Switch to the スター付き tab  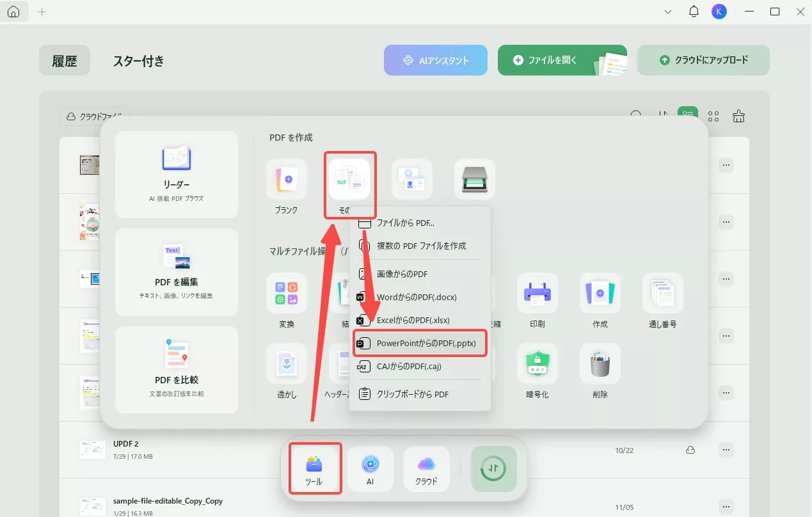pyautogui.click(x=138, y=60)
